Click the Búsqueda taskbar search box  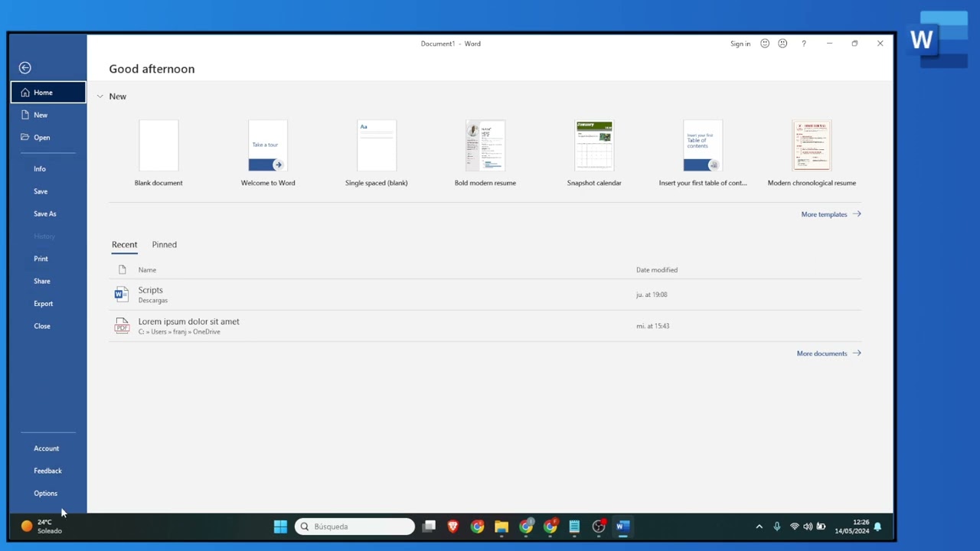coord(355,527)
